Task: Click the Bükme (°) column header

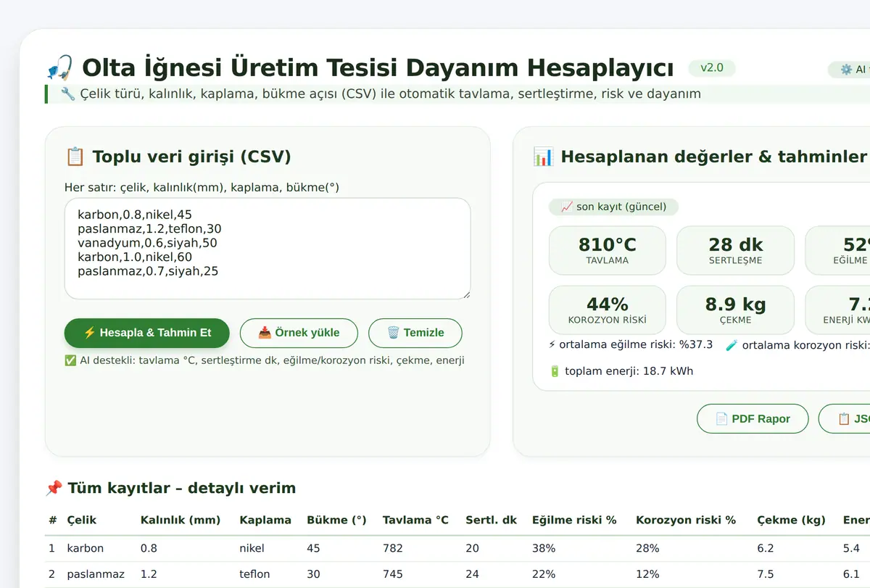Action: (336, 520)
